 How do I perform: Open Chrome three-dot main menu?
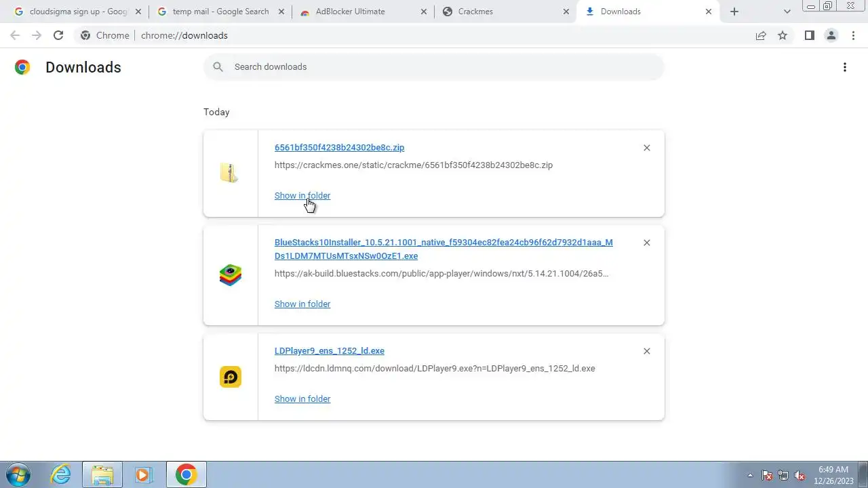(853, 35)
